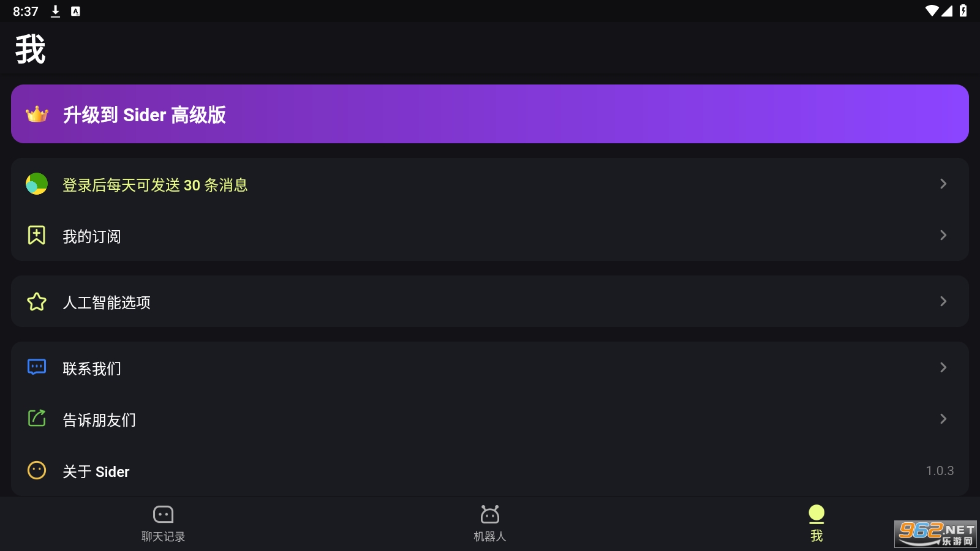Tap the version number 1.0.3
The width and height of the screenshot is (980, 551).
coord(940,471)
